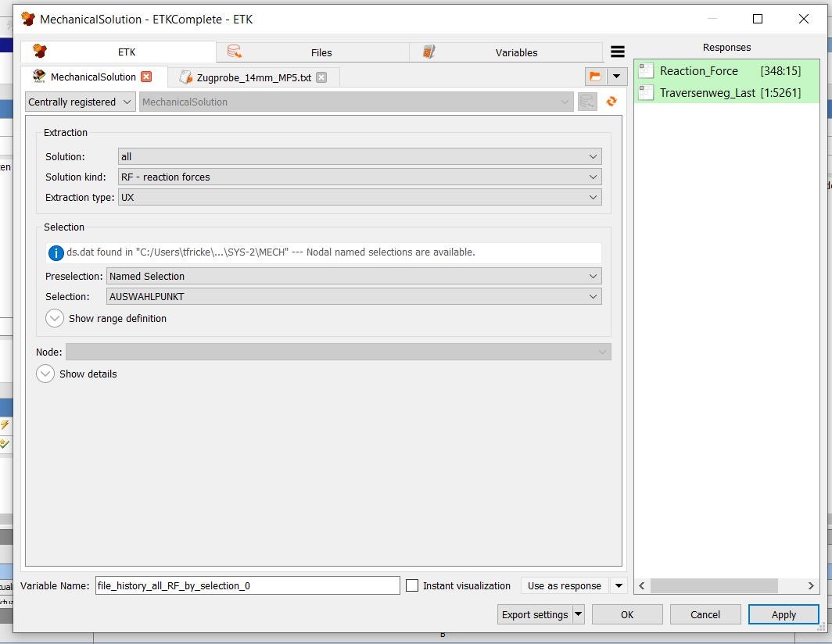Image resolution: width=832 pixels, height=644 pixels.
Task: Open the Extraction type dropdown showing UX
Action: tap(360, 197)
